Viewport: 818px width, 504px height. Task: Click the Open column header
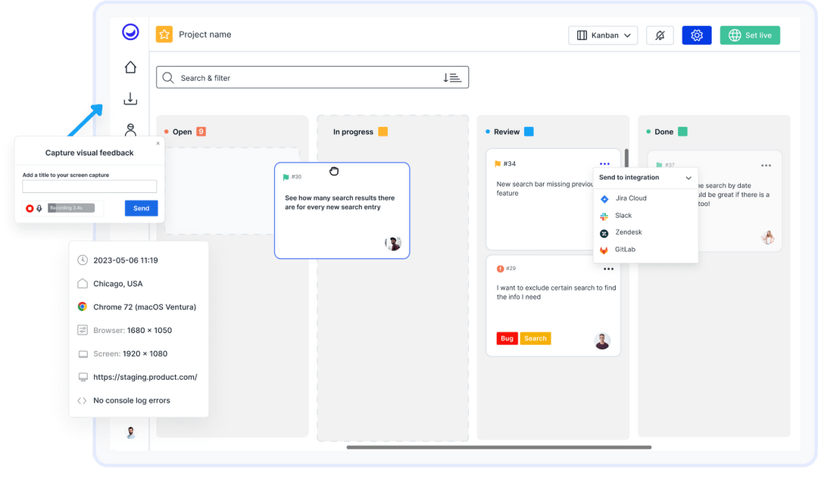pyautogui.click(x=182, y=132)
